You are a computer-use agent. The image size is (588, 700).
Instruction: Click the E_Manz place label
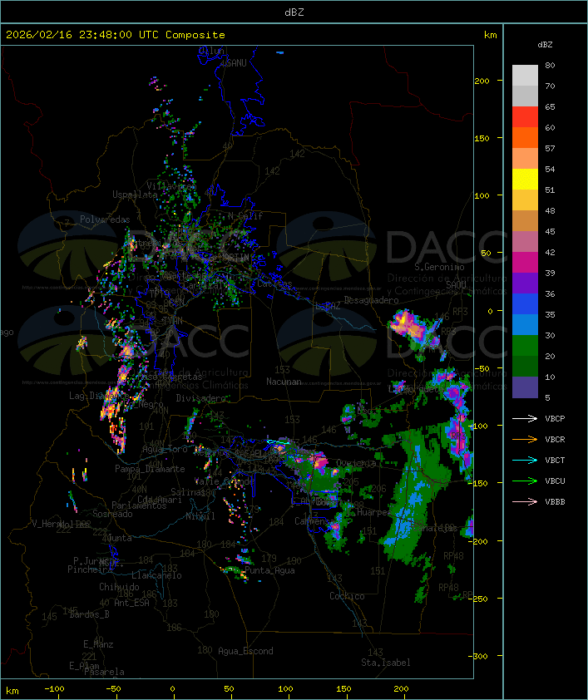[x=98, y=644]
